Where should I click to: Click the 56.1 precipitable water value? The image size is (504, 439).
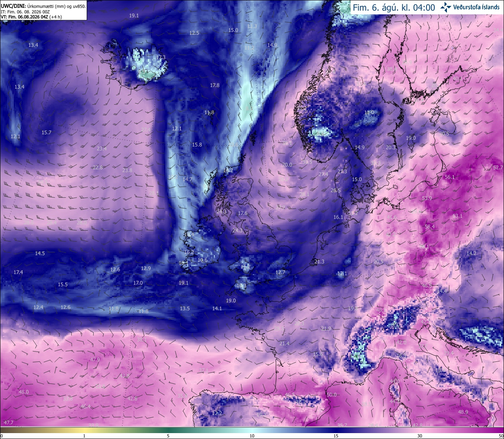pos(450,177)
